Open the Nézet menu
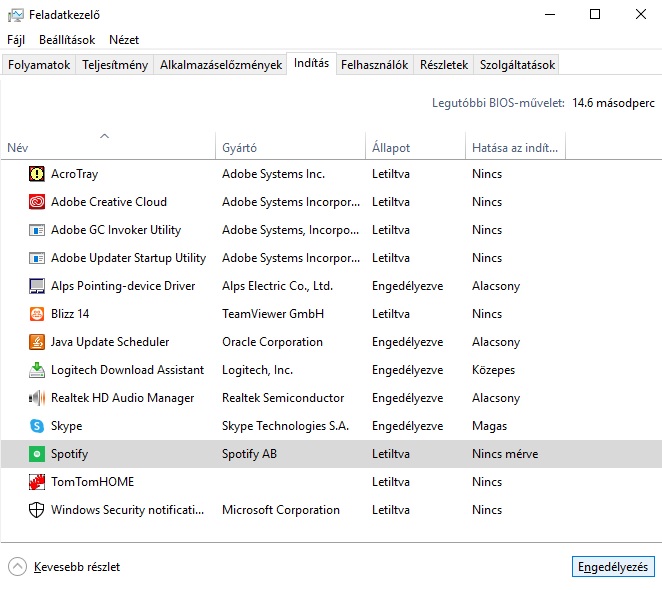Image resolution: width=662 pixels, height=590 pixels. [124, 40]
